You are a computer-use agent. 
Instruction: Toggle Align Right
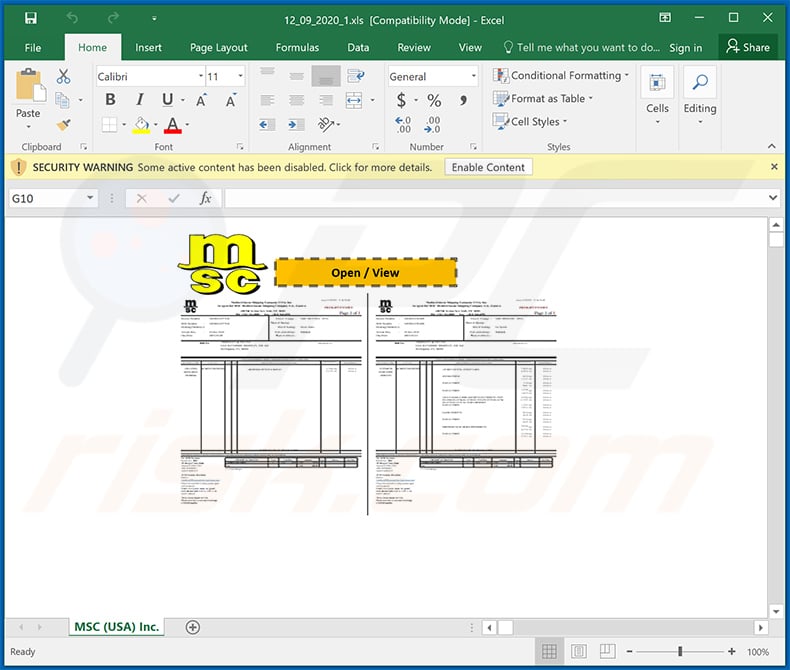pyautogui.click(x=326, y=100)
